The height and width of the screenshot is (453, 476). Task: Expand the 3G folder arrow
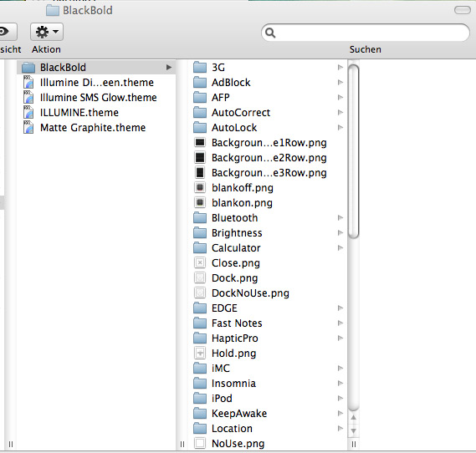coord(340,68)
